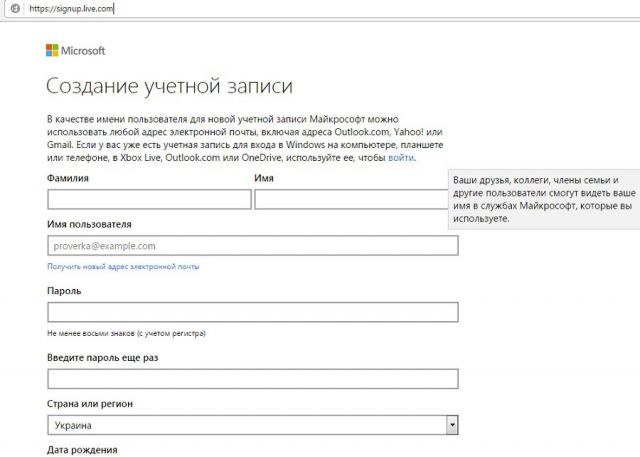640x457 pixels.
Task: Click the Microsoft logo
Action: [76, 51]
